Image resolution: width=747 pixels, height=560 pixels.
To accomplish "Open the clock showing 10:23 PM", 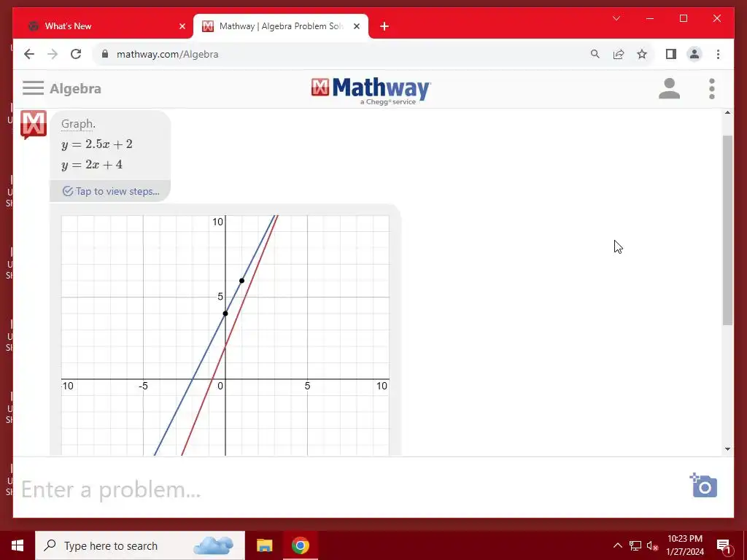I will click(x=684, y=545).
